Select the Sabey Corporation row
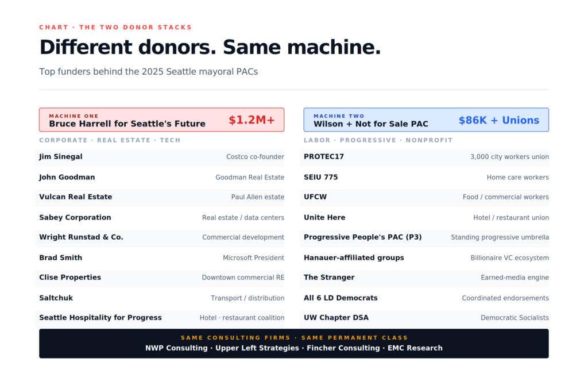This screenshot has width=588, height=373. pos(160,218)
